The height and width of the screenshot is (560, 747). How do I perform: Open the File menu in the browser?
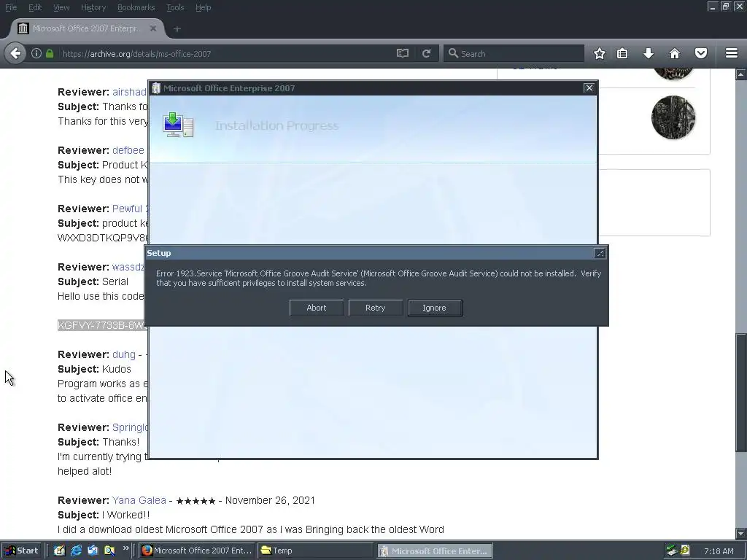pos(11,7)
